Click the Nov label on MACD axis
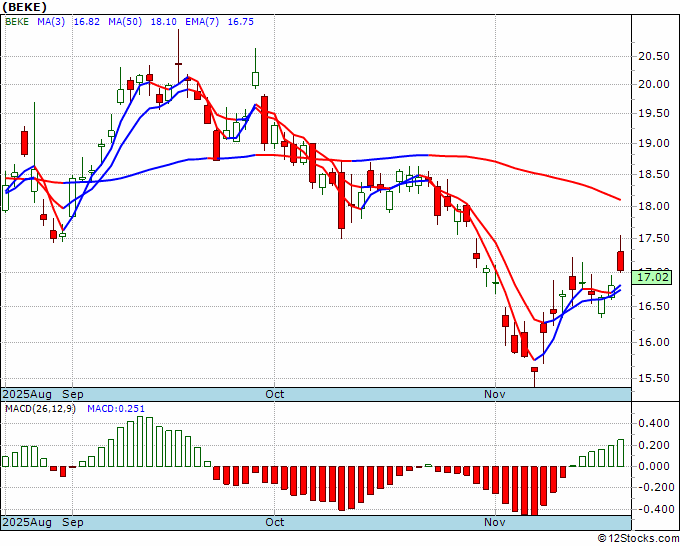The height and width of the screenshot is (546, 680). [x=495, y=522]
